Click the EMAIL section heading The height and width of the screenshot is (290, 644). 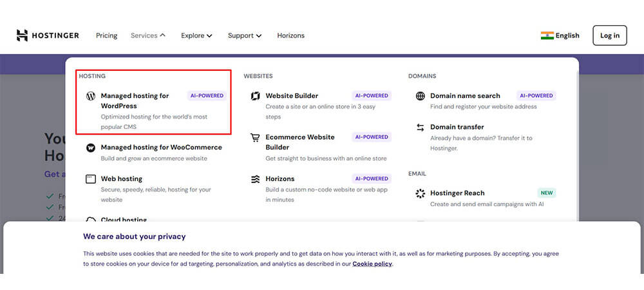click(x=417, y=174)
